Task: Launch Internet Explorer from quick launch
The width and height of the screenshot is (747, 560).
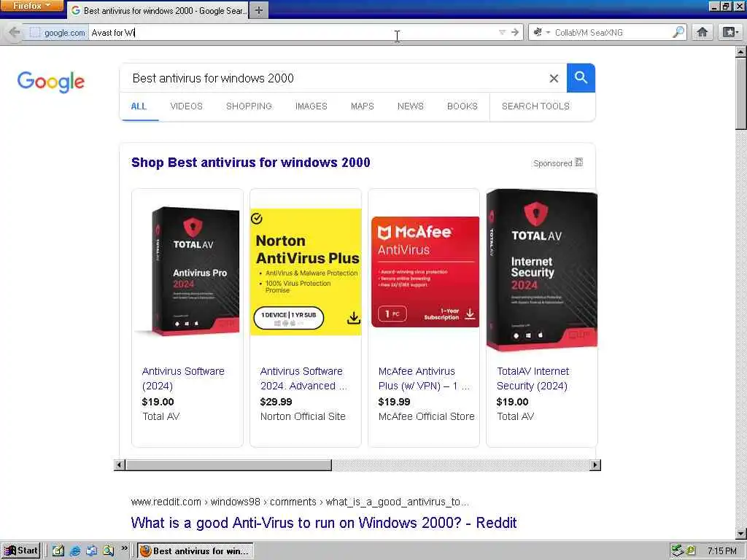Action: [x=75, y=551]
